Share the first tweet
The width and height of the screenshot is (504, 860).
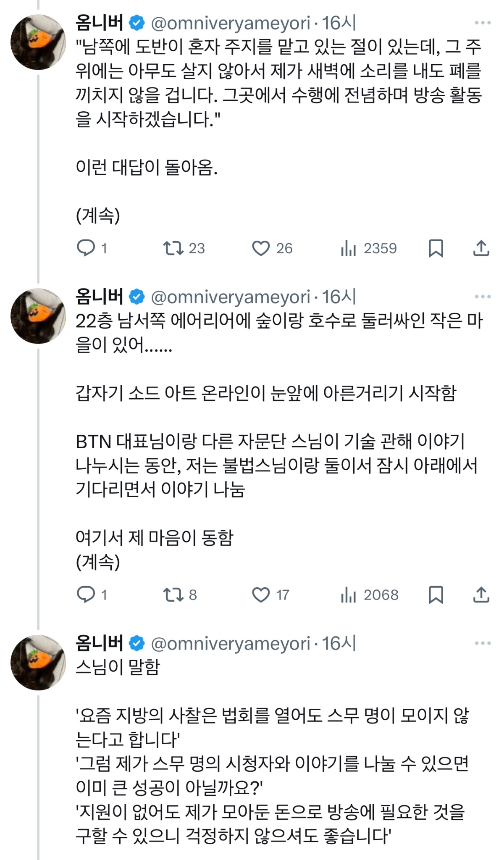coord(481,248)
